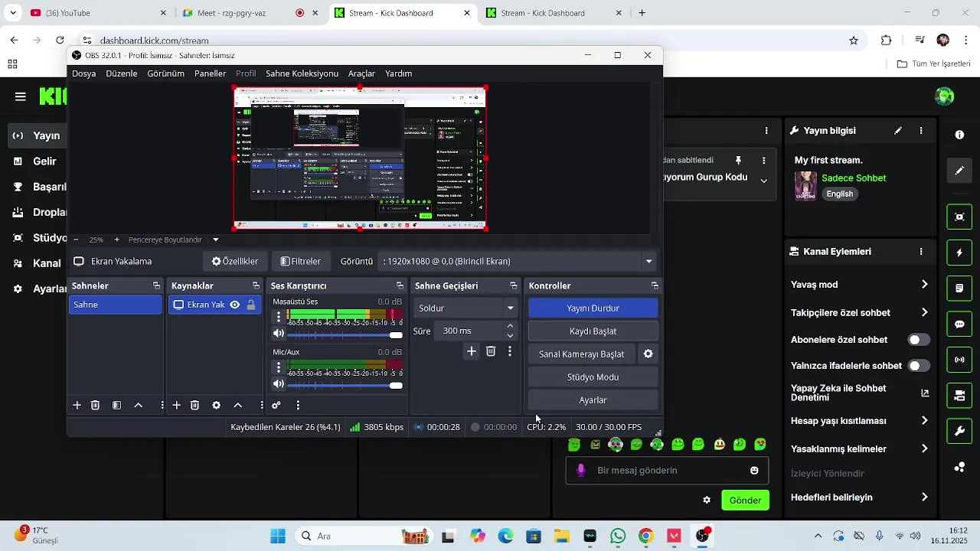Delete scene transition trash icon

point(491,351)
